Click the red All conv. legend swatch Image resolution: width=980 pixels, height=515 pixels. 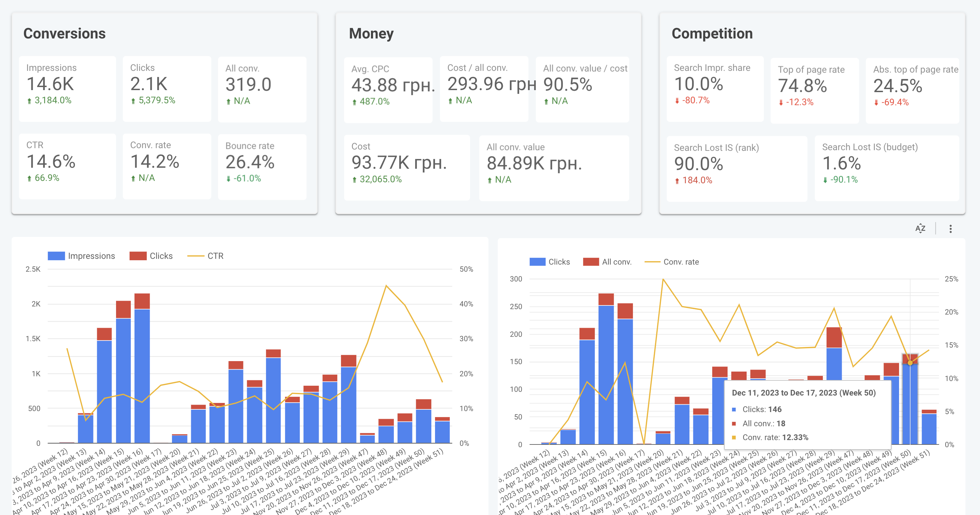(591, 262)
